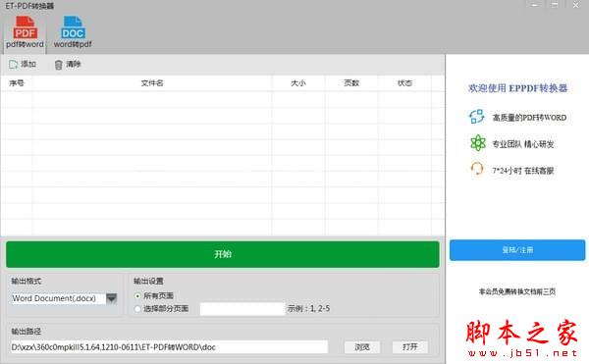
Task: Open the output folder with 打开
Action: 409,347
